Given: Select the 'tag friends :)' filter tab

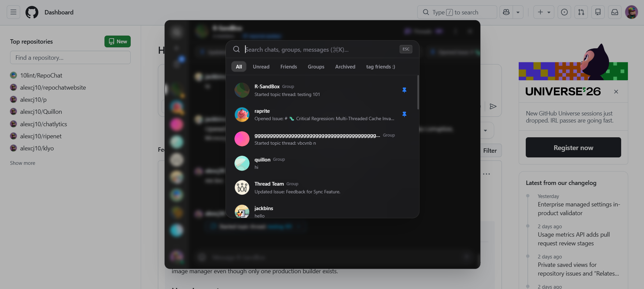Looking at the screenshot, I should [x=381, y=67].
